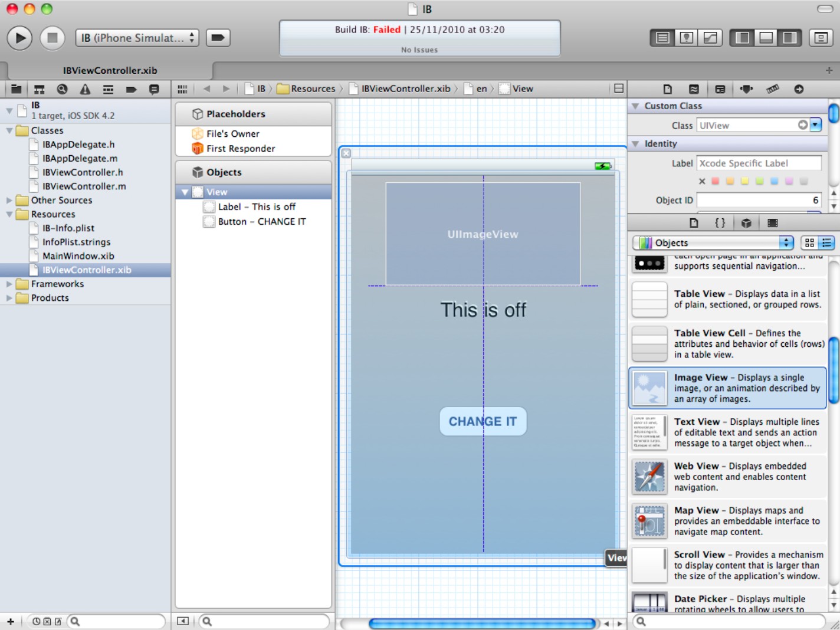Show the breakpoint navigator icon
The height and width of the screenshot is (630, 840).
[x=131, y=89]
